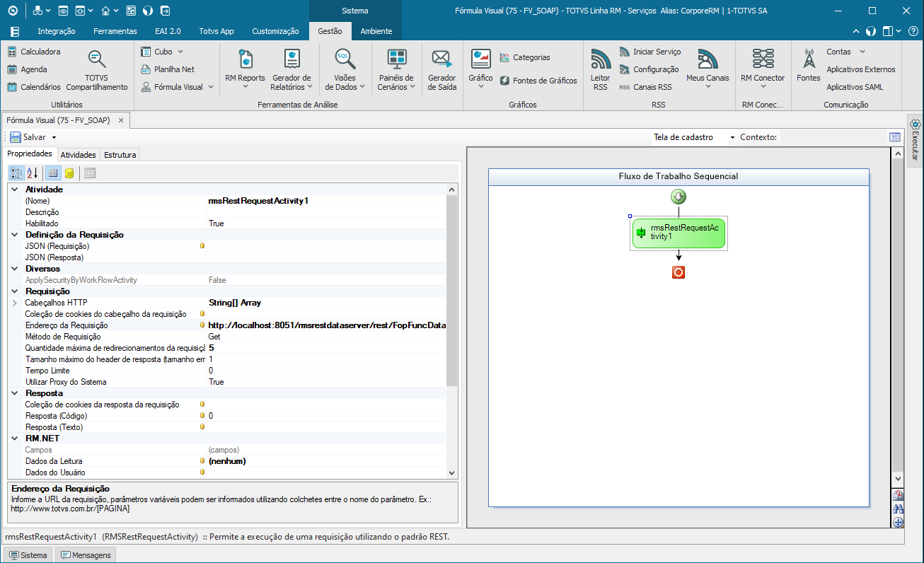Click the yellow database bindings icon
Screen dimensions: 924x563
coord(69,173)
